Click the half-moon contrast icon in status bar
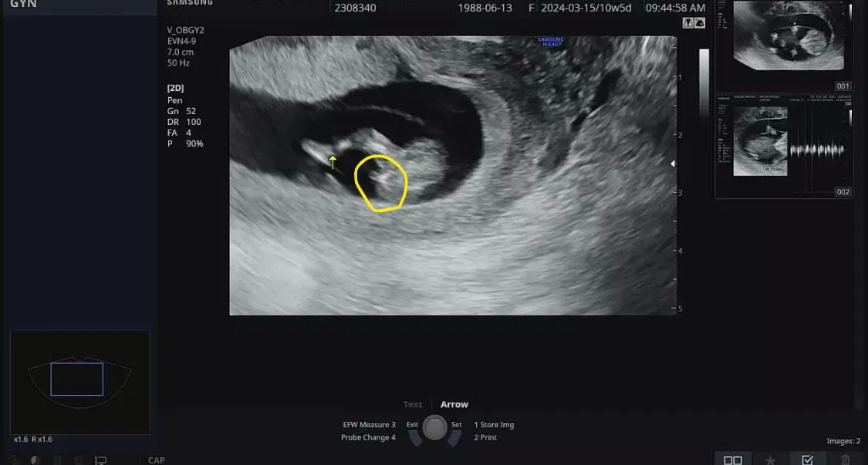868x465 pixels. pos(35,460)
